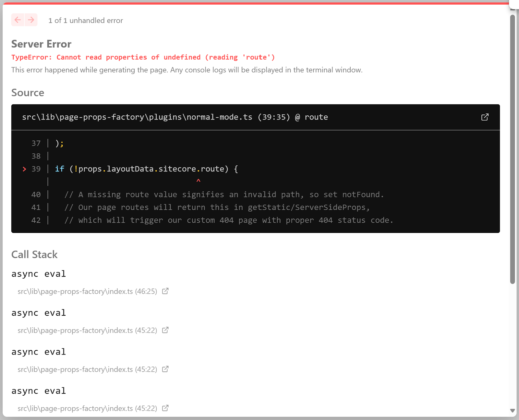Click the highlighted code line 39
The image size is (519, 420).
tap(146, 169)
